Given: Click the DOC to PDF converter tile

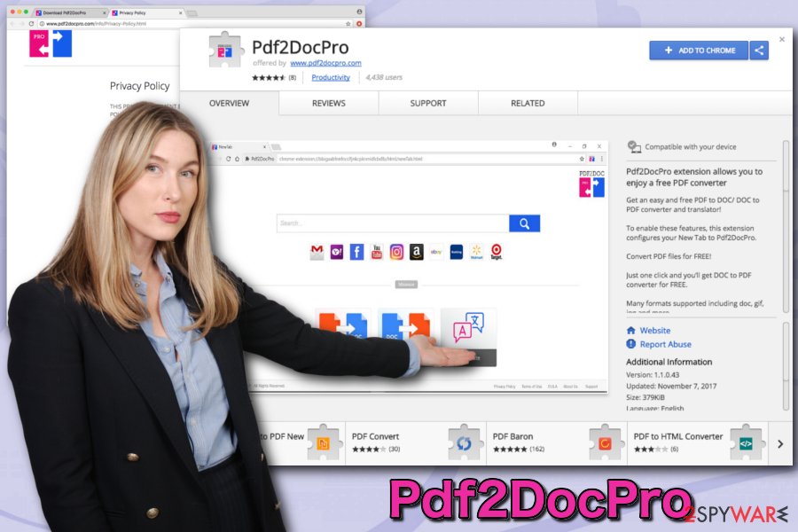Looking at the screenshot, I should (405, 325).
